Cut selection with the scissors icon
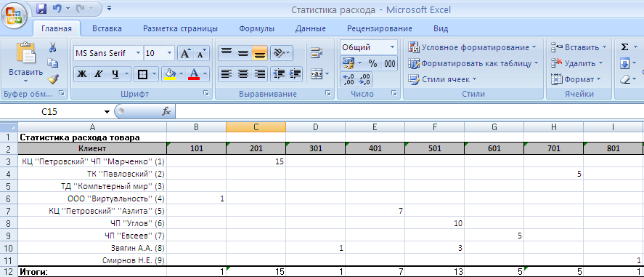644x277 pixels. click(52, 47)
